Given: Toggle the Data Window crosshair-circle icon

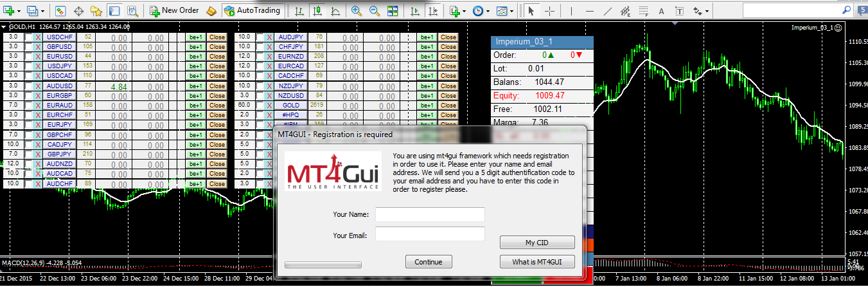Looking at the screenshot, I should 78,11.
